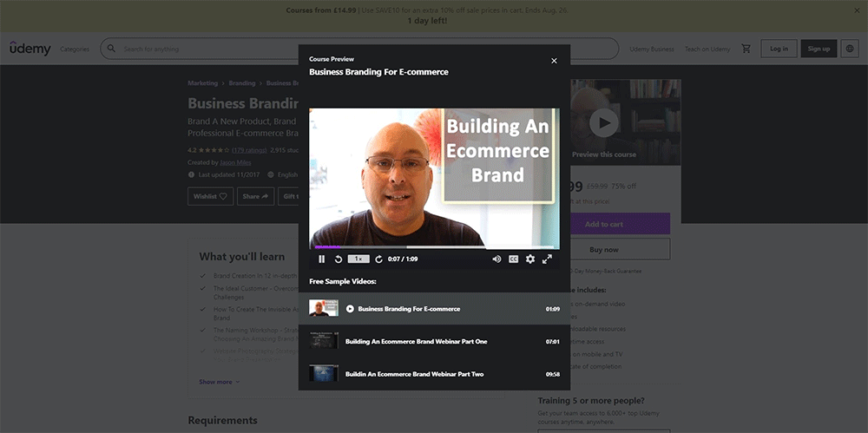Screen dimensions: 868x433
Task: Skip forward using the forward arrow icon
Action: click(x=378, y=259)
